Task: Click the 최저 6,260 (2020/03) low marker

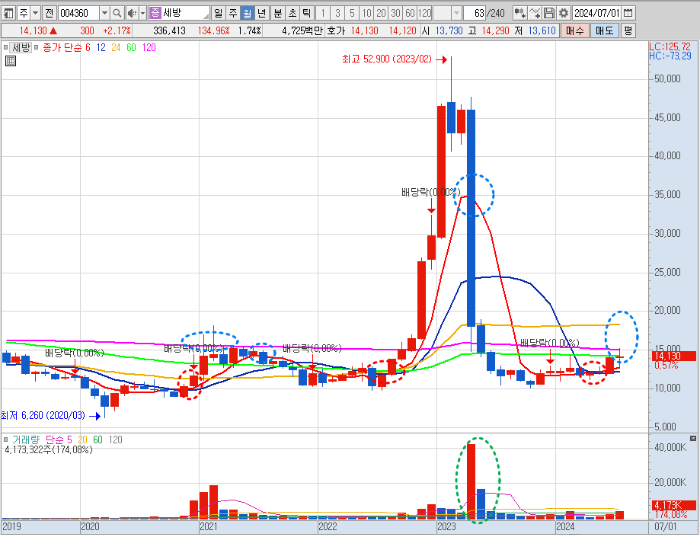Action: tap(43, 415)
